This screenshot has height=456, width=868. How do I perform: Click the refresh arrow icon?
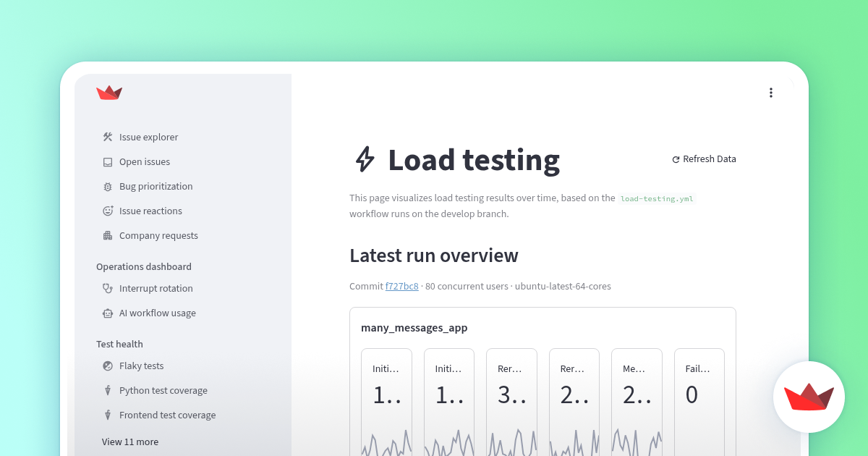(x=676, y=159)
